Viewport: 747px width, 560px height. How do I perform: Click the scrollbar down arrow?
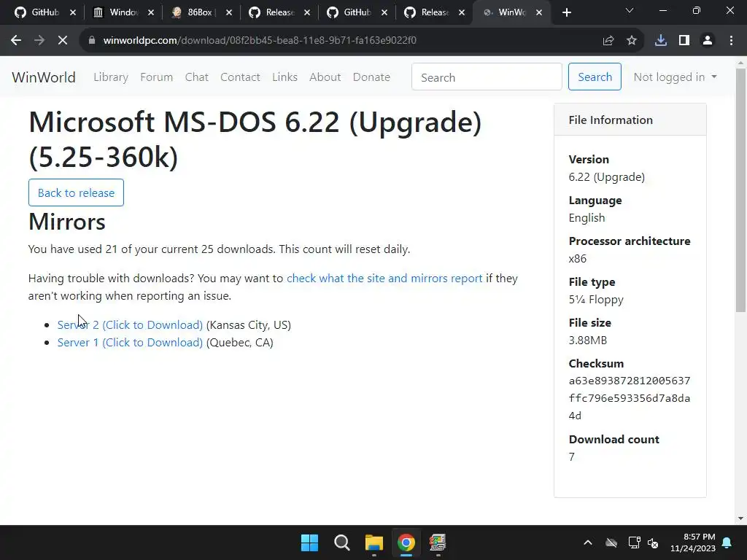(740, 518)
